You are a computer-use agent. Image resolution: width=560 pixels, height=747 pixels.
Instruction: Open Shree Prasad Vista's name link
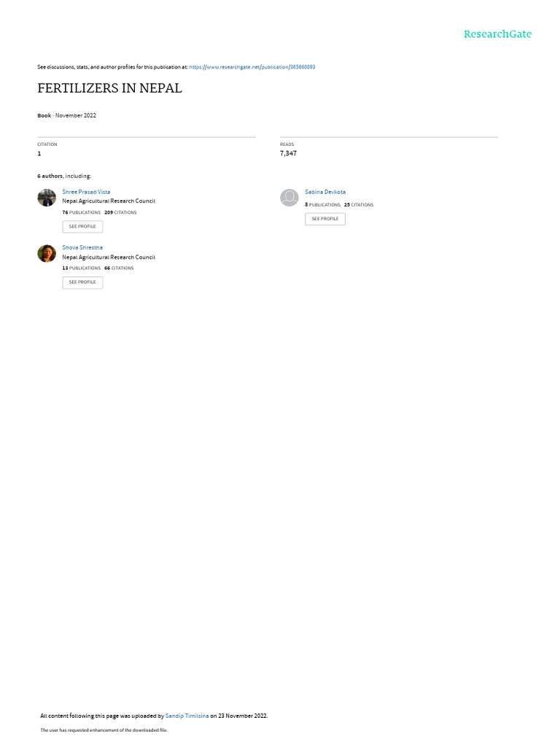[x=86, y=192]
